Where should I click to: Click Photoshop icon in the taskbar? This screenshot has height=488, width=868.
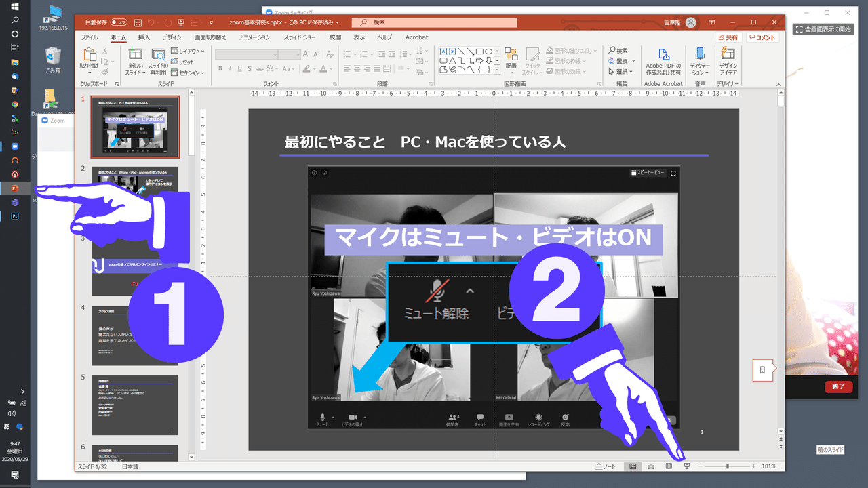(x=15, y=216)
